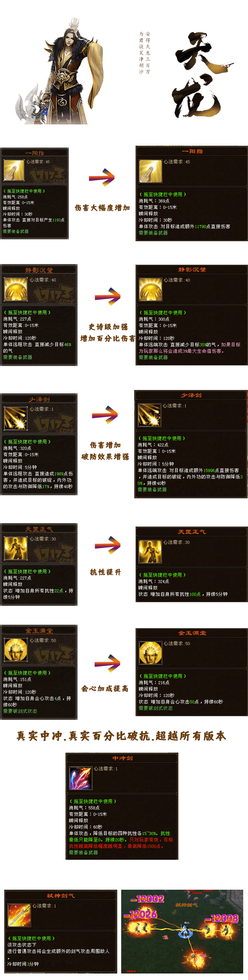Click the 一阳指 skill icon in the old tooltip
This screenshot has height=980, width=248.
tap(14, 170)
